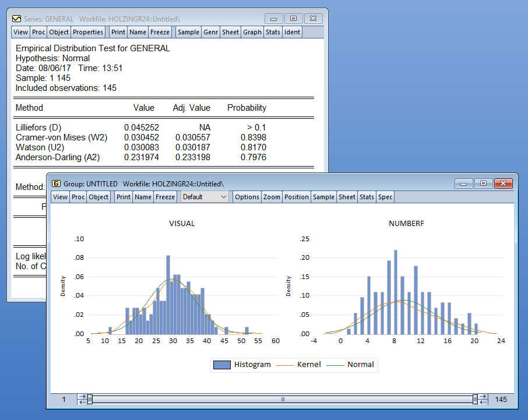Screen dimensions: 528x420
Task: Open Proc menu in Group window
Action: point(78,197)
